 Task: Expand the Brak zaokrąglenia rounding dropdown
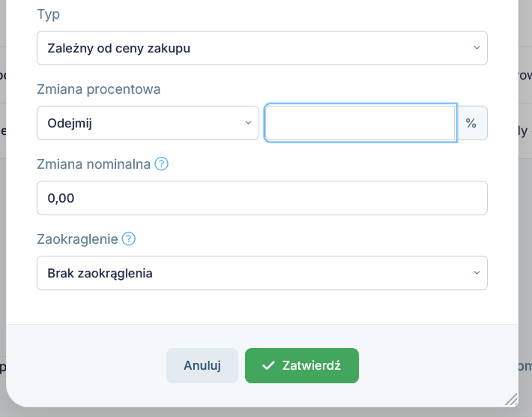point(262,273)
